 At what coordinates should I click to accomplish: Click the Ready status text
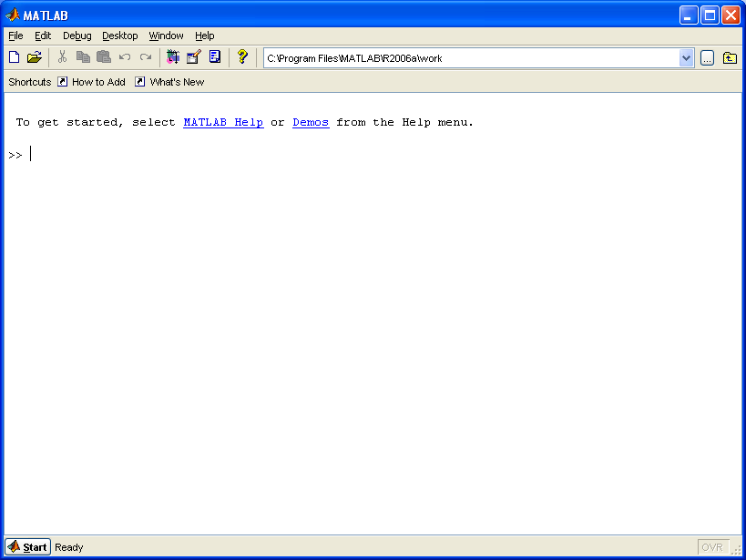point(69,547)
